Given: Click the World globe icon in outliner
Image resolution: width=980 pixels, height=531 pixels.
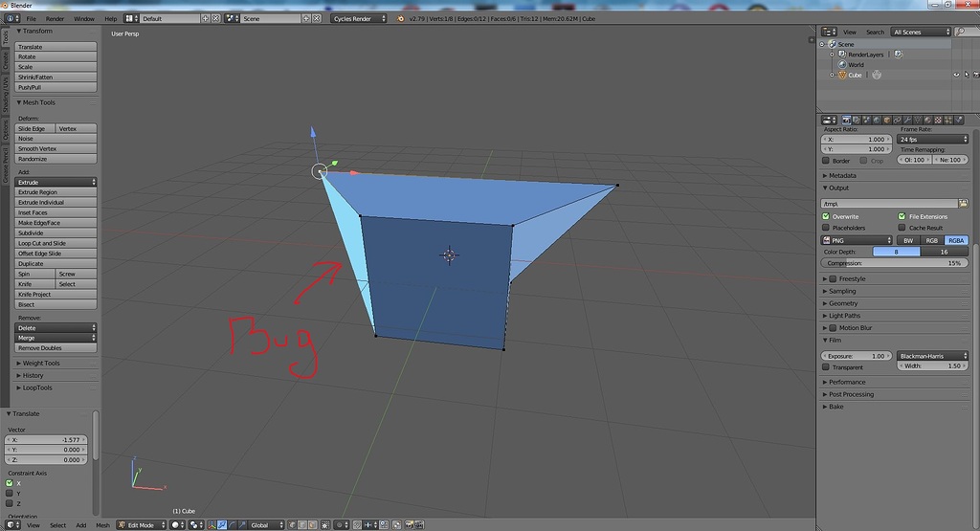Looking at the screenshot, I should coord(842,64).
